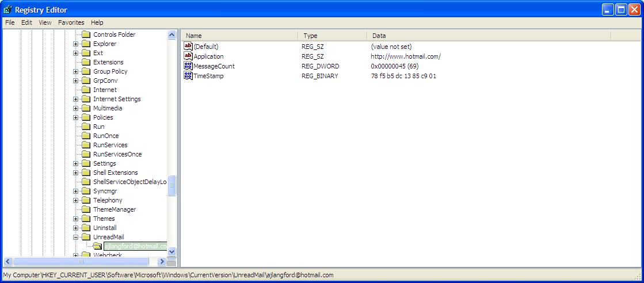Click the MessageCount DWORD value icon
This screenshot has height=283, width=644.
(x=188, y=66)
